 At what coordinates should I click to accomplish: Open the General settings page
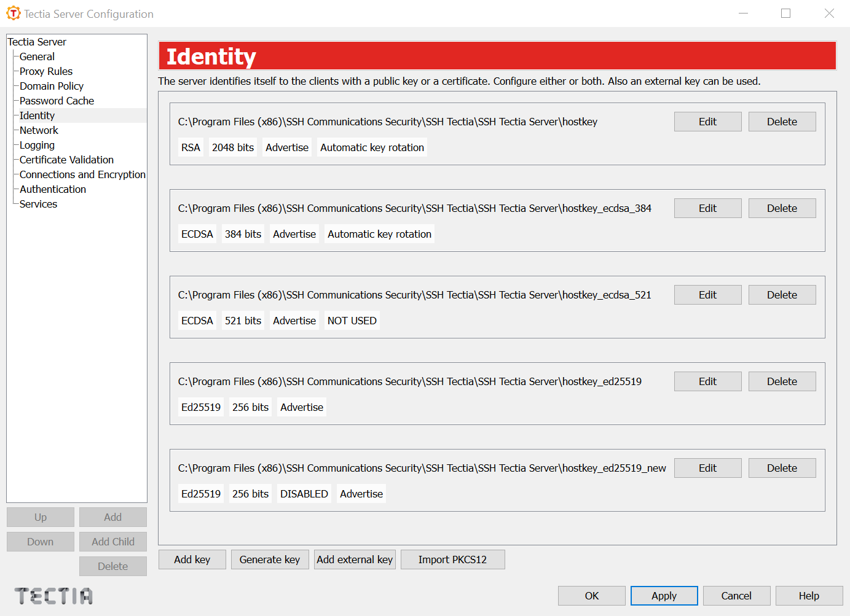36,56
